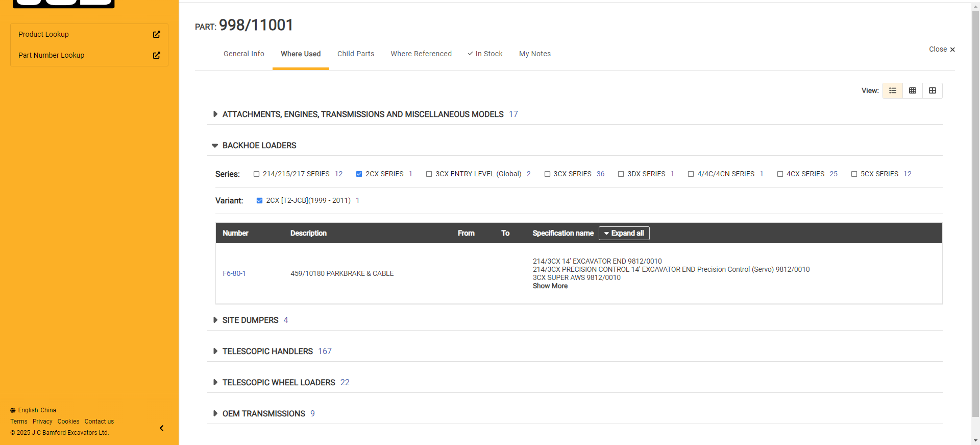Switch to list view icon

pyautogui.click(x=892, y=90)
